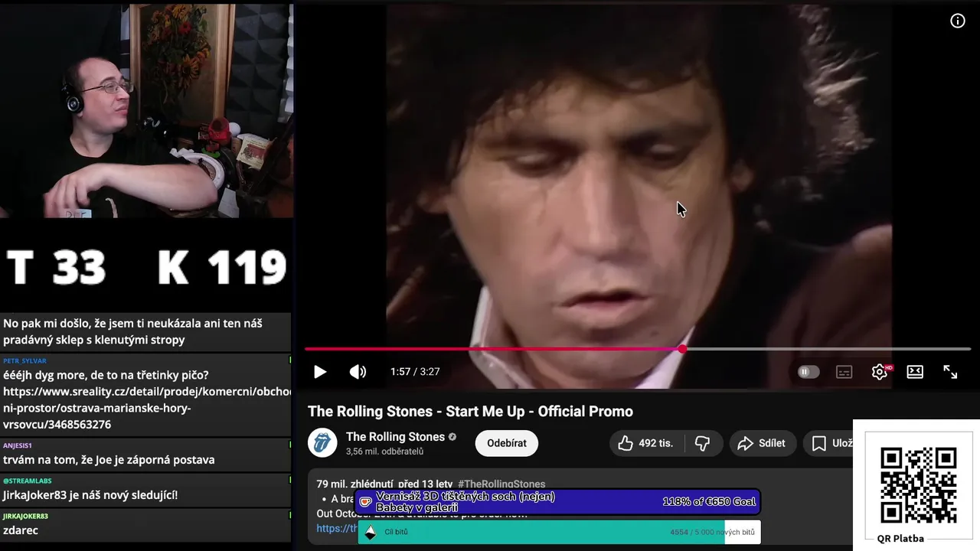The height and width of the screenshot is (551, 980).
Task: Seek the red video progress bar handle
Action: [682, 349]
